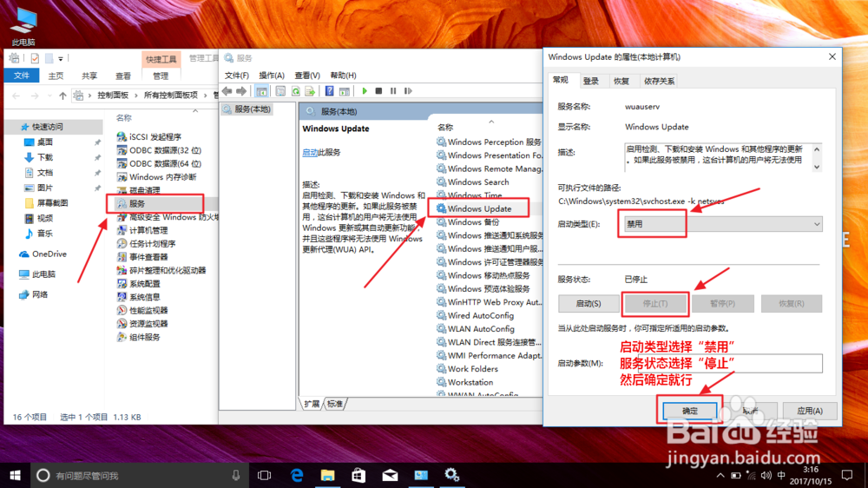The width and height of the screenshot is (868, 488).
Task: Select Windows Update in the services list
Action: [x=479, y=208]
